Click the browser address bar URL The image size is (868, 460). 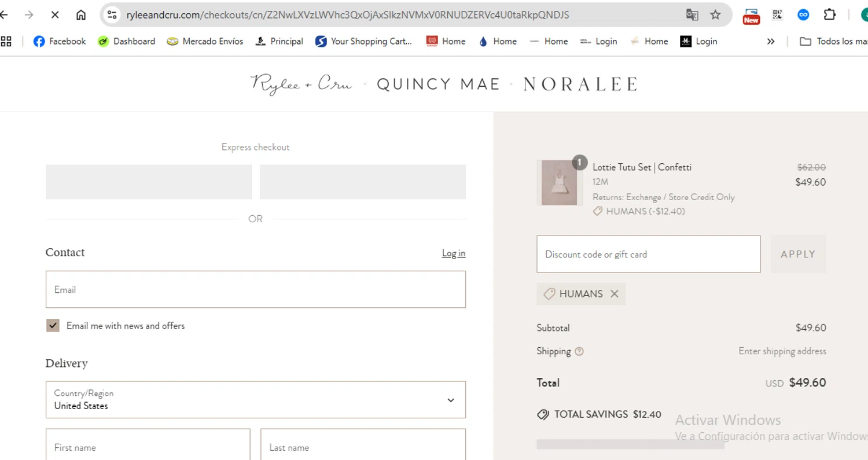point(347,15)
